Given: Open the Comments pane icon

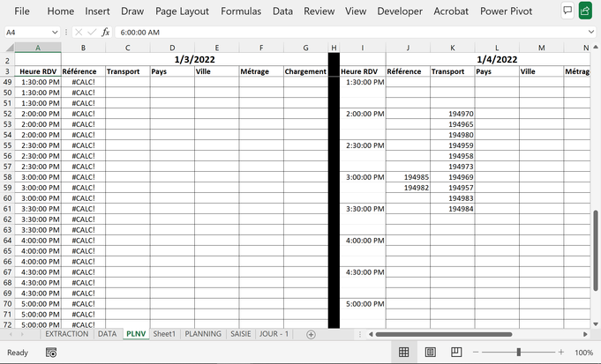Looking at the screenshot, I should coord(567,11).
